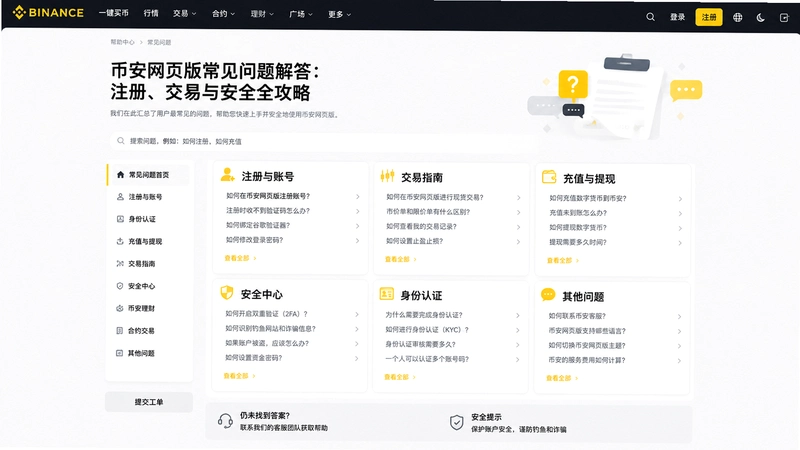Click the 提交工单 button

pos(149,402)
